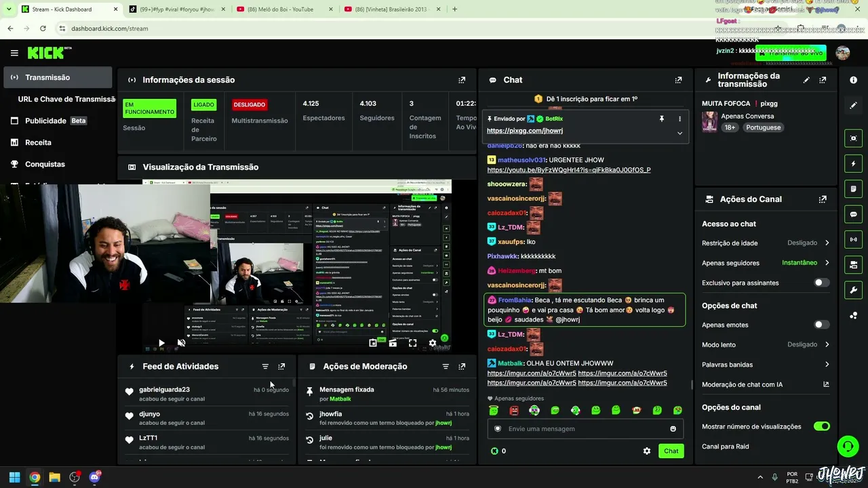Unmute the stream preview audio

(181, 343)
